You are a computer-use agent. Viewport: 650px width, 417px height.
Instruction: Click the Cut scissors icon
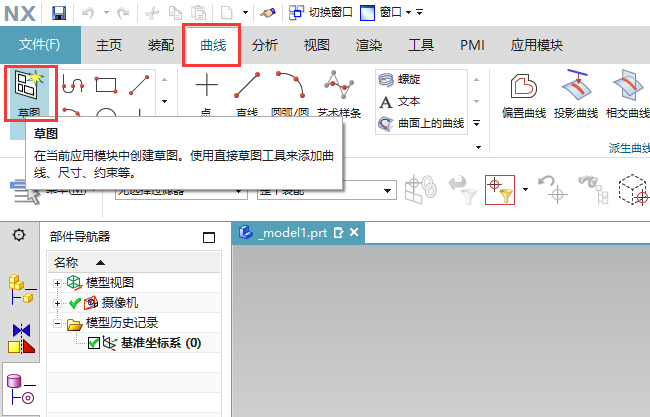click(152, 13)
